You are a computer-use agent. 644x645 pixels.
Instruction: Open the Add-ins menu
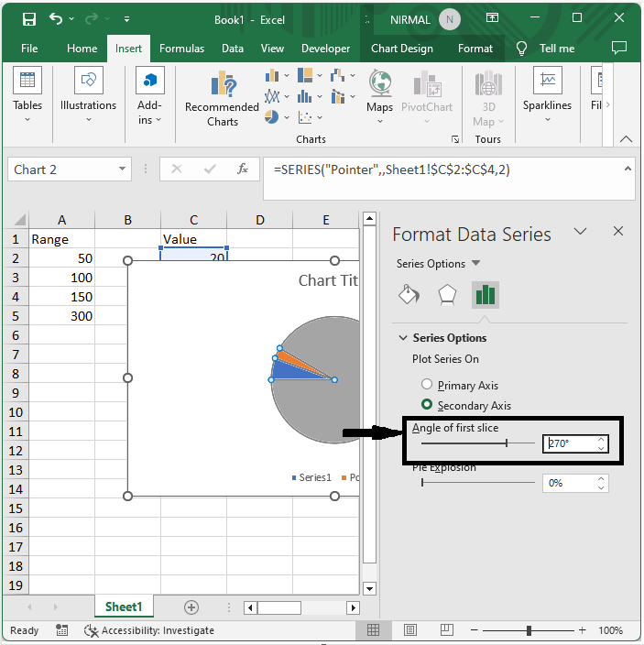tap(149, 96)
